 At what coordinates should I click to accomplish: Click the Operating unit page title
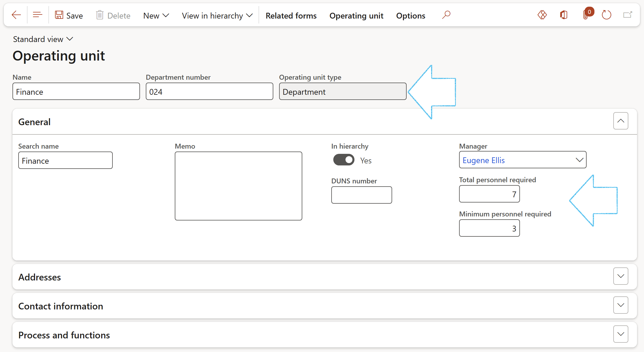pos(59,56)
